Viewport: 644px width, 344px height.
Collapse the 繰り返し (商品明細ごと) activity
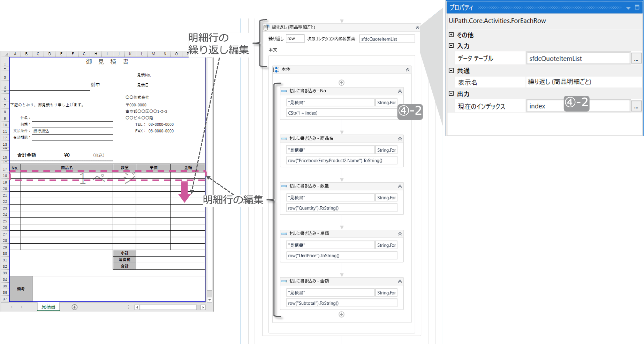(417, 28)
